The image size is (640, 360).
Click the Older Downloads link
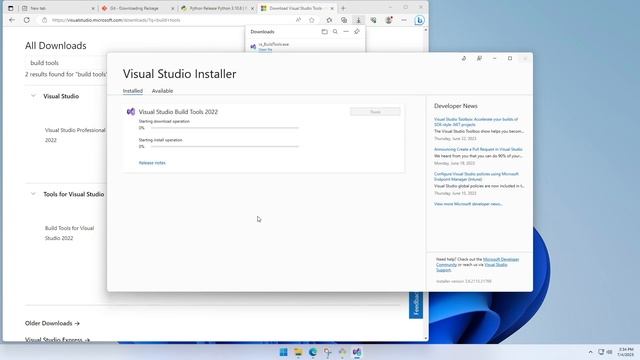pos(52,323)
